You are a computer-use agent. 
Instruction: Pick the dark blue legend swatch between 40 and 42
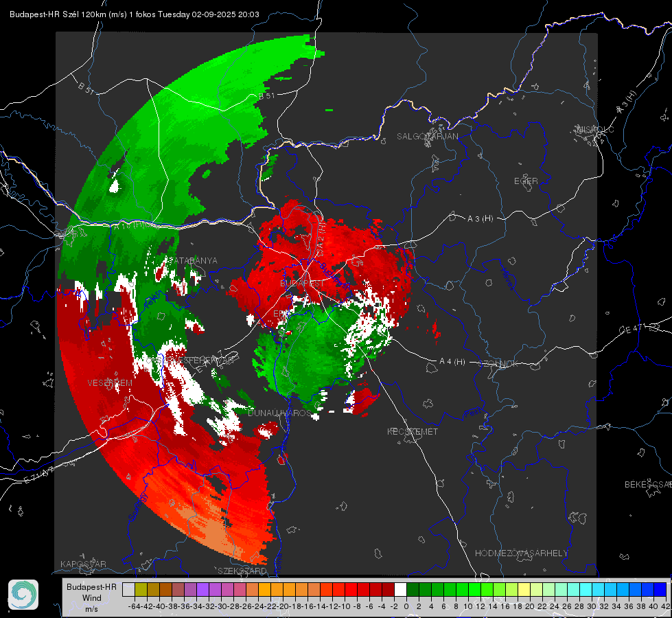point(660,589)
